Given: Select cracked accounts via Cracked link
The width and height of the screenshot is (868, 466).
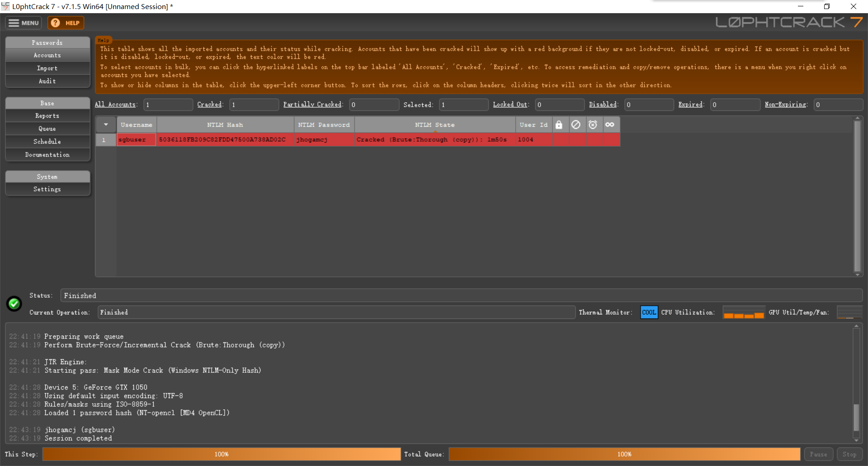Looking at the screenshot, I should click(x=209, y=105).
